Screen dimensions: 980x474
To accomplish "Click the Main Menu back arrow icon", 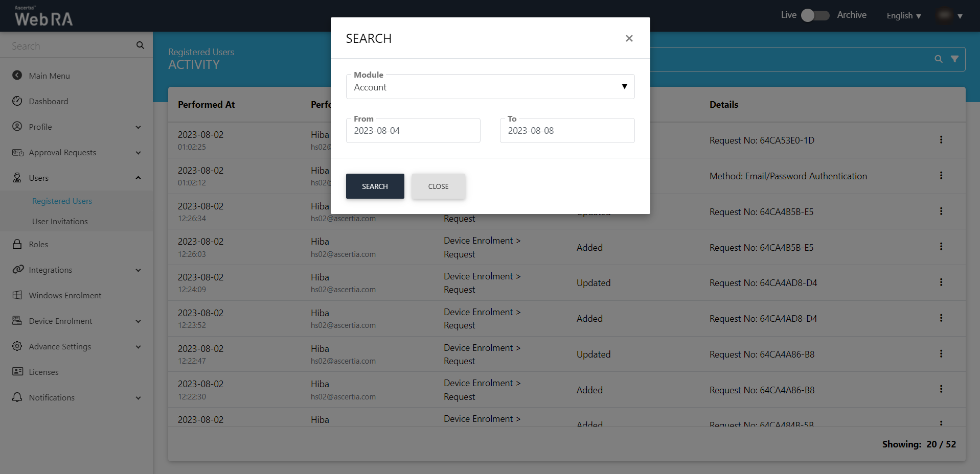I will (17, 75).
